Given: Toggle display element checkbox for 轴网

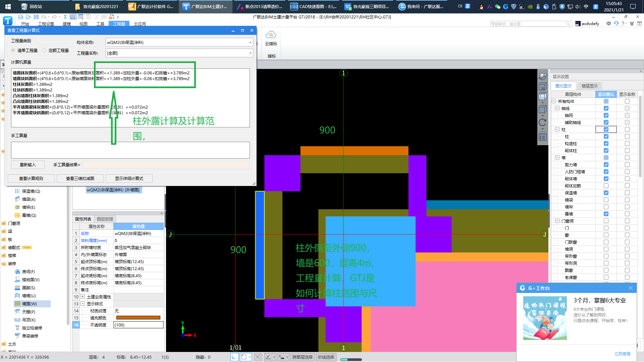Looking at the screenshot, I should click(x=606, y=115).
